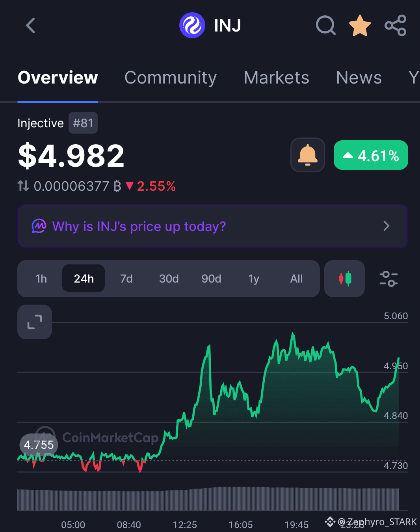
Task: Tap the #81 rank badge
Action: click(x=83, y=123)
